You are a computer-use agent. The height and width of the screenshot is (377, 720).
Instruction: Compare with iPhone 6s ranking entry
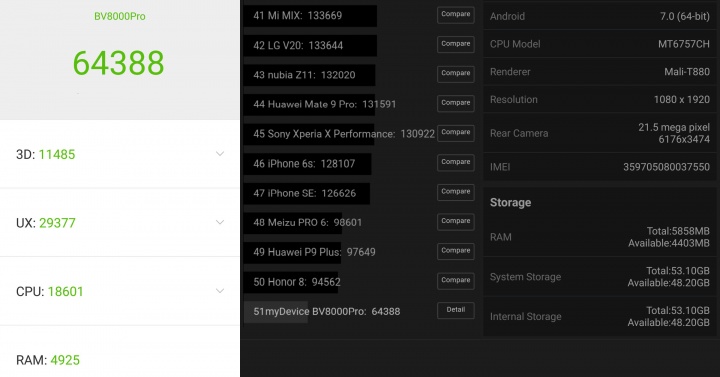click(x=456, y=163)
